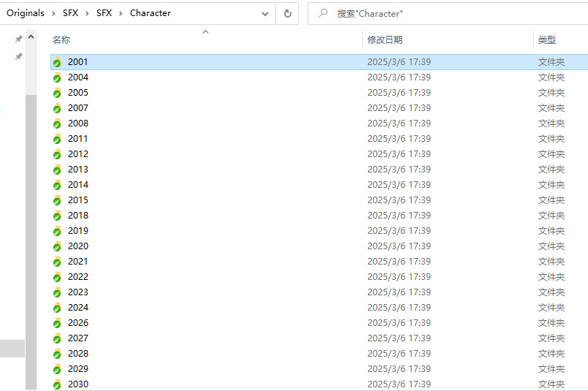Select the folder name 2012
588x391 pixels.
(78, 154)
